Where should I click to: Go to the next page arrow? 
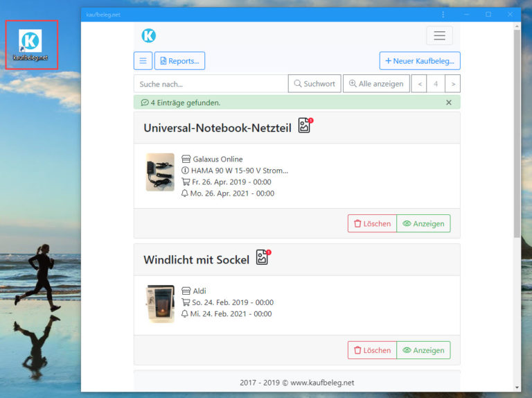click(x=452, y=84)
